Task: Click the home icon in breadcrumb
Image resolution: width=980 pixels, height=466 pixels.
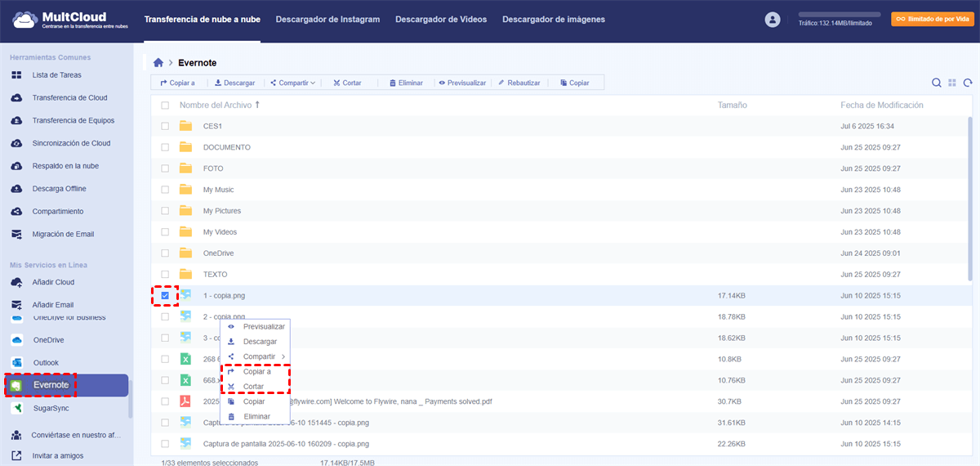Action: [158, 63]
